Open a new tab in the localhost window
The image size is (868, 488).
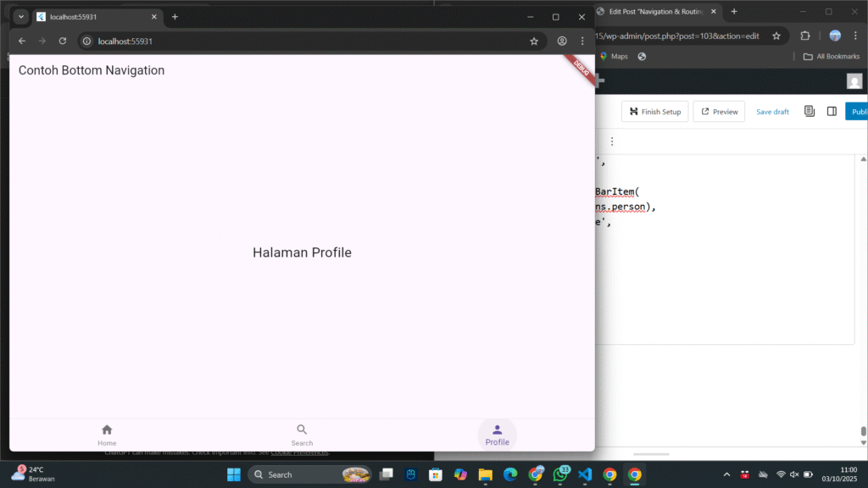pyautogui.click(x=175, y=17)
